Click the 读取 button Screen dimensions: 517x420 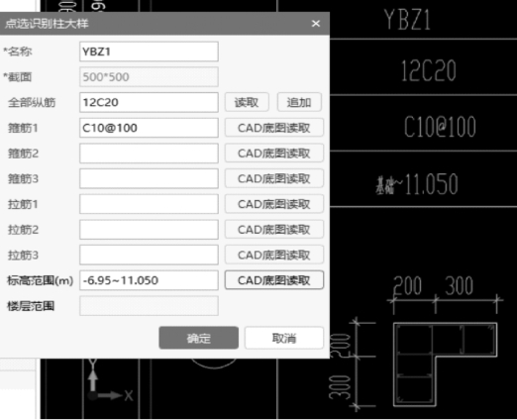[x=247, y=102]
